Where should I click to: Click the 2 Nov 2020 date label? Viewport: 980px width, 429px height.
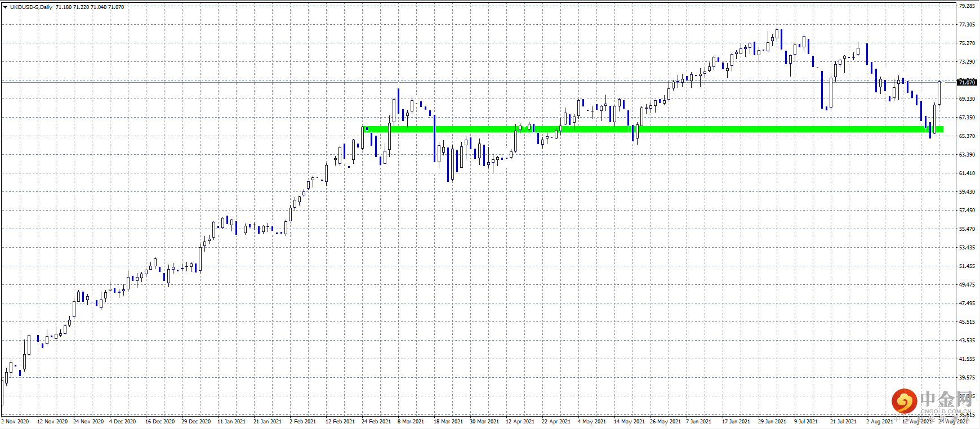(x=15, y=422)
